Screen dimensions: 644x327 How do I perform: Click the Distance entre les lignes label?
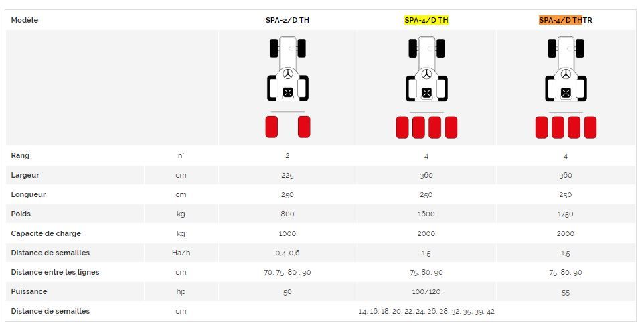[x=55, y=272]
